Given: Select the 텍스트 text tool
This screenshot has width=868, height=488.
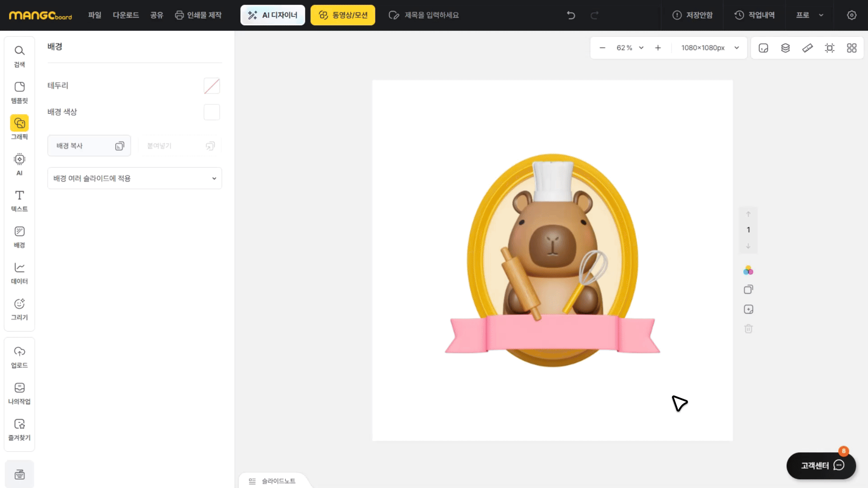Looking at the screenshot, I should 19,200.
